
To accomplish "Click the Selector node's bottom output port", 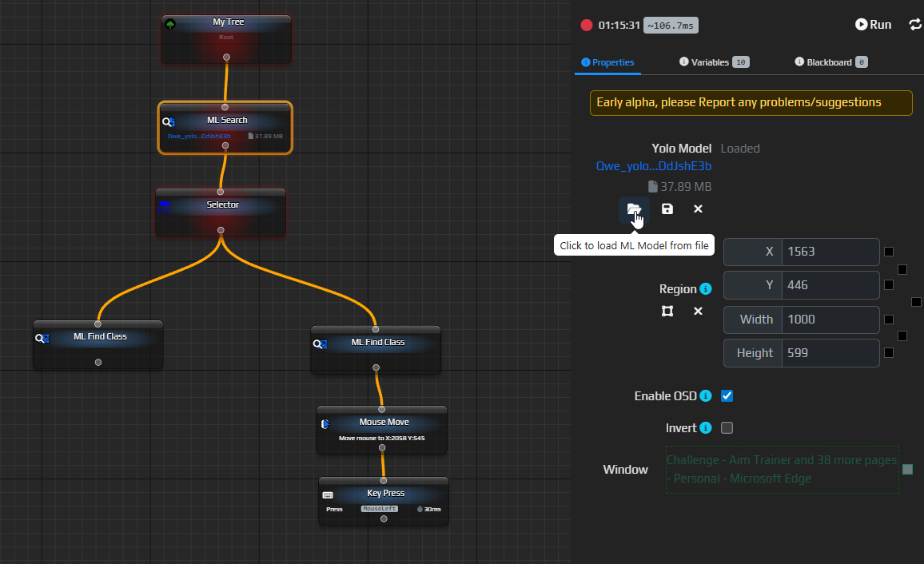I will coord(221,230).
